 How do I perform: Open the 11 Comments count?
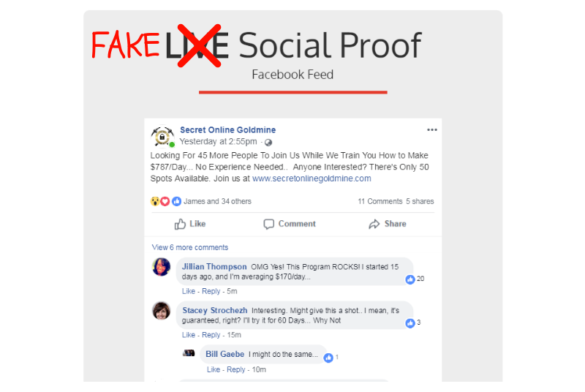(380, 201)
